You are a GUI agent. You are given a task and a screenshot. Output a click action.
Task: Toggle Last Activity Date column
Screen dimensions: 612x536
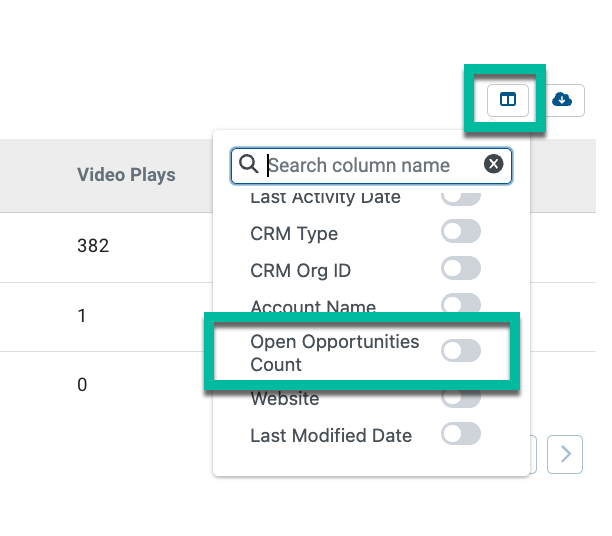(461, 199)
